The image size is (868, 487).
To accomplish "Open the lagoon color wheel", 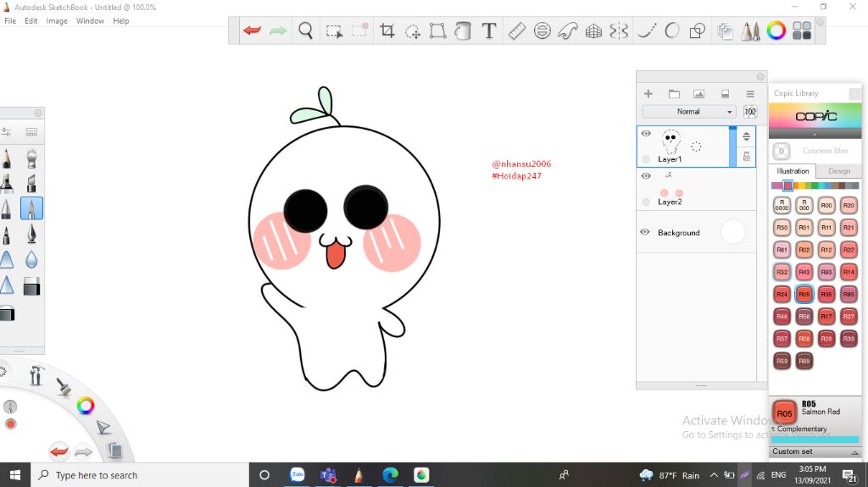I will (86, 406).
